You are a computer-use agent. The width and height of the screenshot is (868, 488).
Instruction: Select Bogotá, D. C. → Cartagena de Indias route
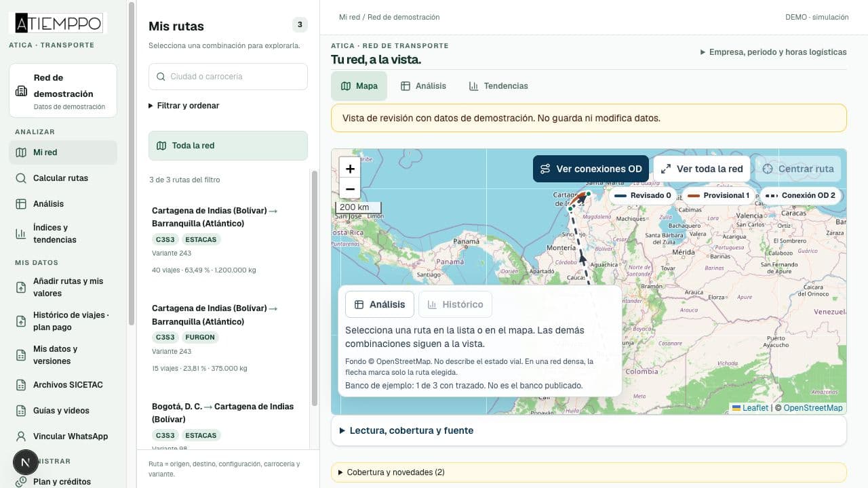pyautogui.click(x=228, y=424)
